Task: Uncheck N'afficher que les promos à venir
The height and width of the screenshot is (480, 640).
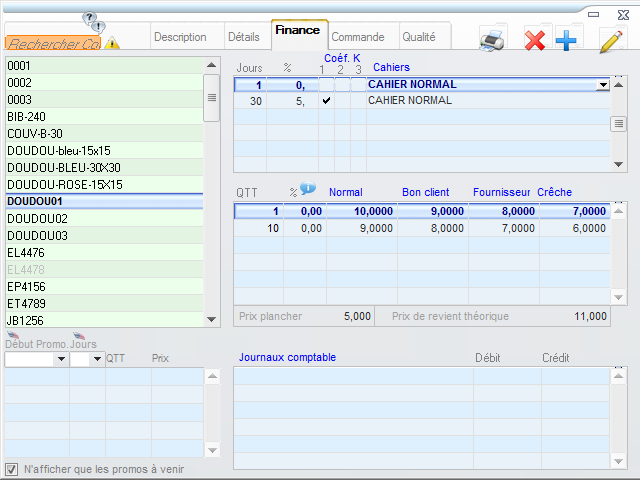Action: click(12, 469)
